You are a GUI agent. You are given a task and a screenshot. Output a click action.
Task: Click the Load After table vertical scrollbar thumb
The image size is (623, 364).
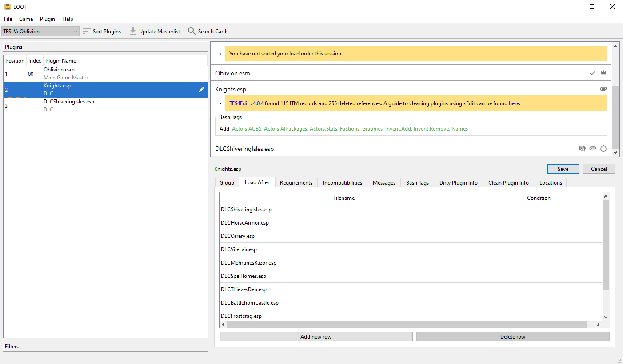pos(606,245)
